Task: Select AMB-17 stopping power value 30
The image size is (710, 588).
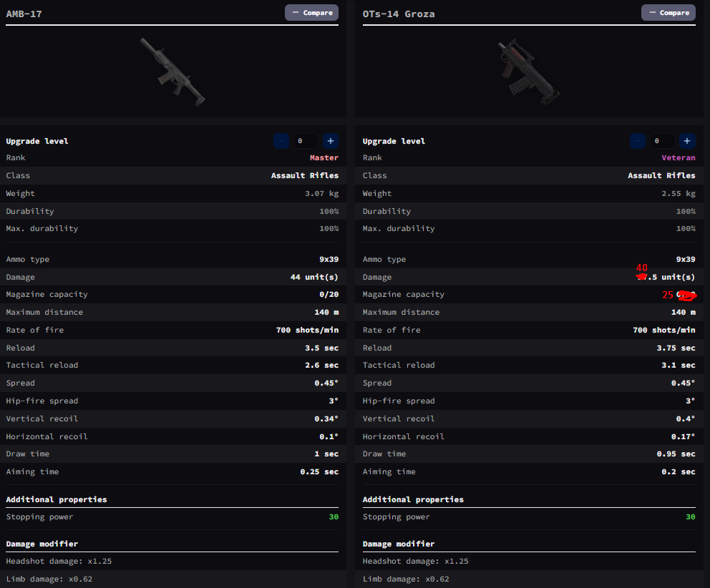Action: point(334,516)
